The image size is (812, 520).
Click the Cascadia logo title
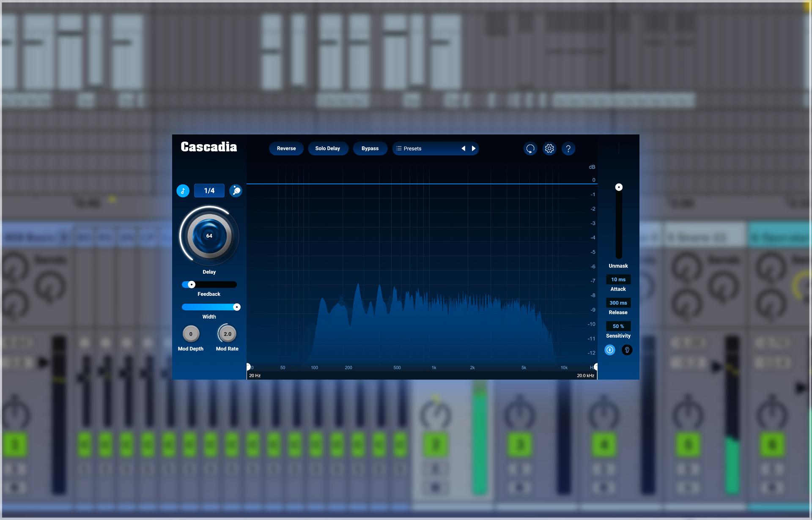click(x=209, y=147)
